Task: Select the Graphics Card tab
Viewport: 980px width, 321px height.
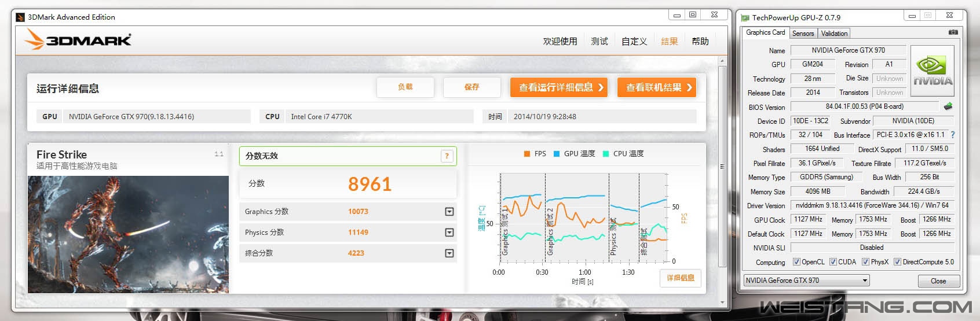Action: [766, 32]
